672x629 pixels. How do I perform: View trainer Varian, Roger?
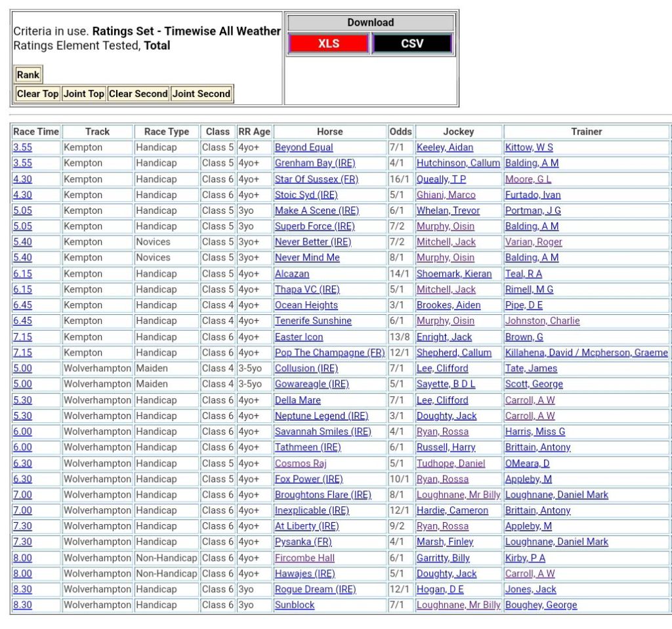coord(534,242)
